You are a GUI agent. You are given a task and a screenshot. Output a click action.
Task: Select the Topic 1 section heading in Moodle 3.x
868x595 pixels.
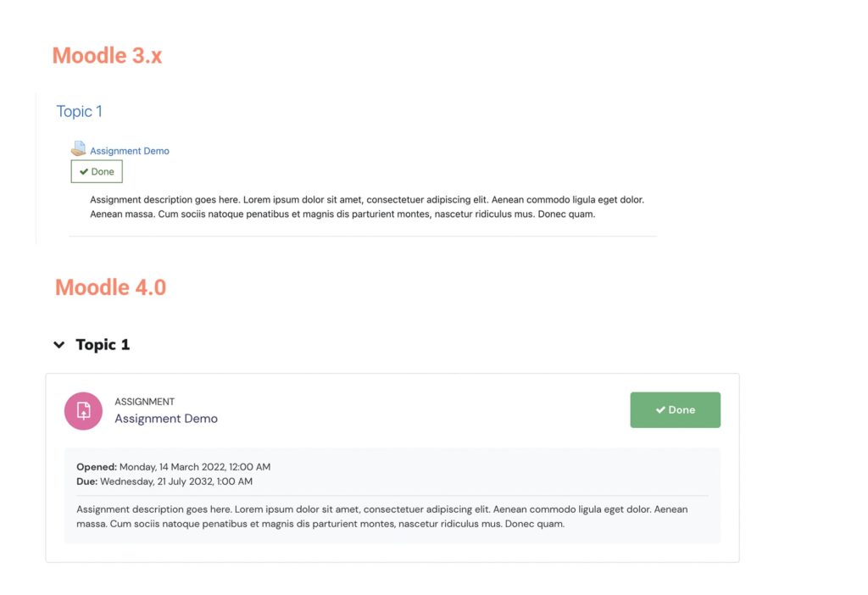pyautogui.click(x=79, y=111)
